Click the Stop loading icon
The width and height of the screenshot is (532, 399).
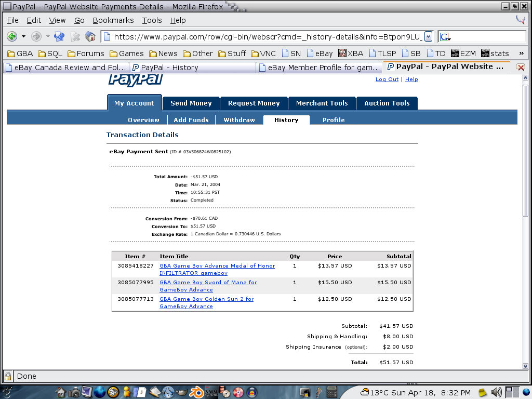pyautogui.click(x=75, y=36)
